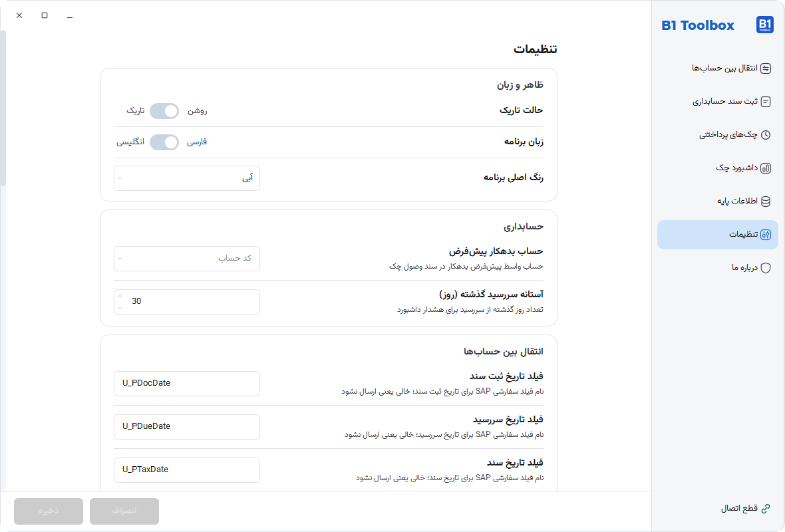Open درباره ما page
Image resolution: width=785 pixels, height=532 pixels.
point(717,268)
